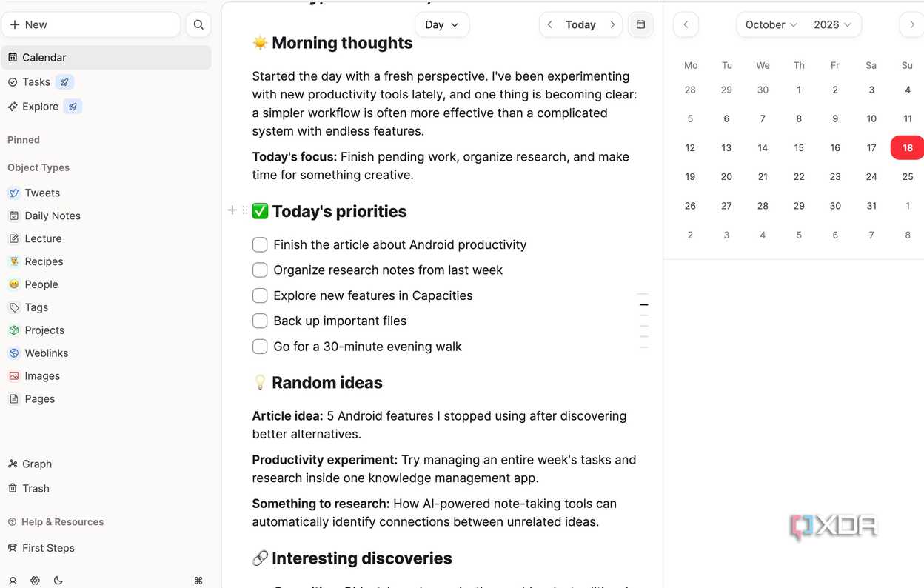Go to the next day arrow
Image resolution: width=924 pixels, height=588 pixels.
coord(612,24)
